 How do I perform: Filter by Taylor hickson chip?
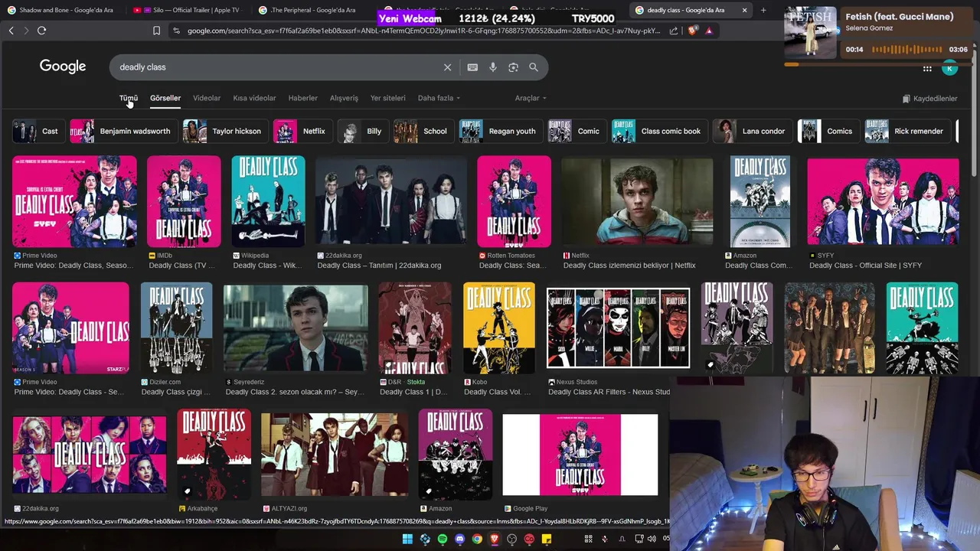coord(225,131)
